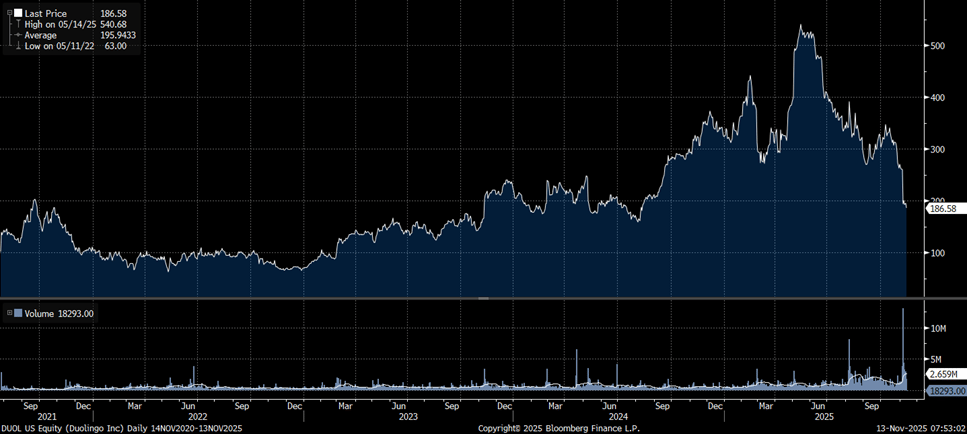968x435 pixels.
Task: Select the 'Last Price' legend label
Action: pyautogui.click(x=46, y=13)
